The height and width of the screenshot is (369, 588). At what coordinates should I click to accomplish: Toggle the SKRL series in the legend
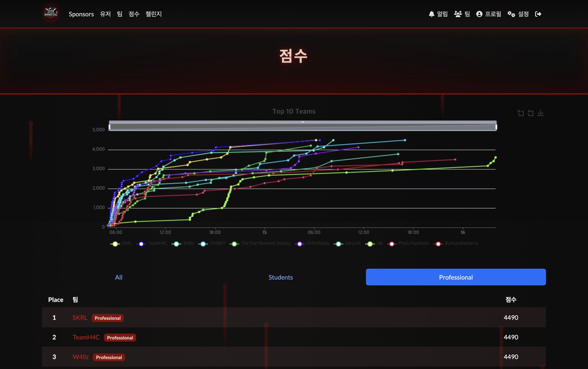(x=122, y=243)
